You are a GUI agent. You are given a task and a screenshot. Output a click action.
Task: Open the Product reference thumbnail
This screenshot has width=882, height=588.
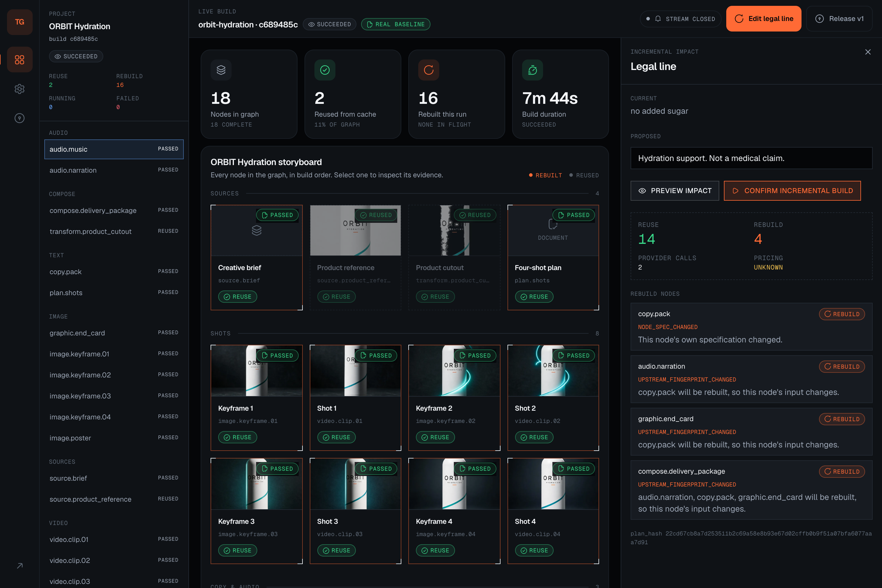355,230
